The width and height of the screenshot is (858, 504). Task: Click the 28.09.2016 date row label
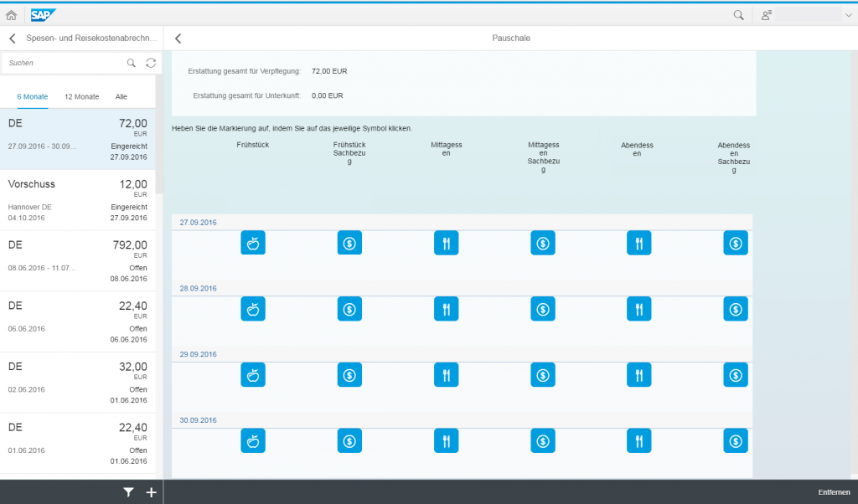pyautogui.click(x=198, y=288)
